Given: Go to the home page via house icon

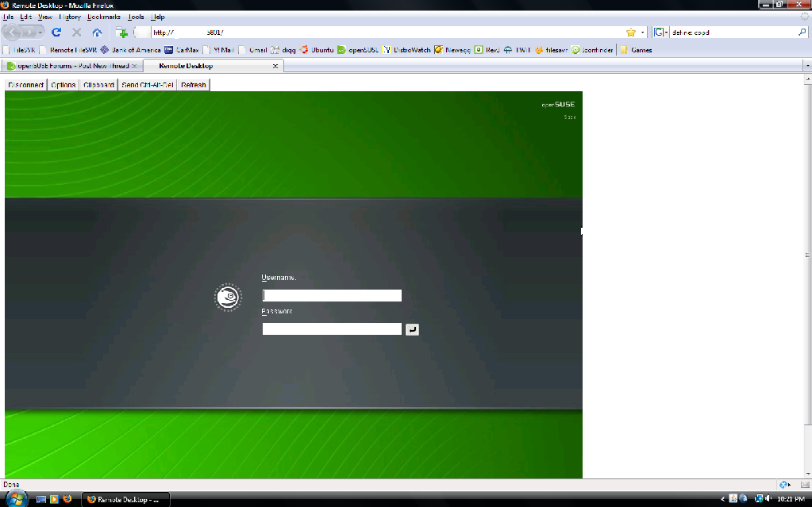Looking at the screenshot, I should 97,32.
